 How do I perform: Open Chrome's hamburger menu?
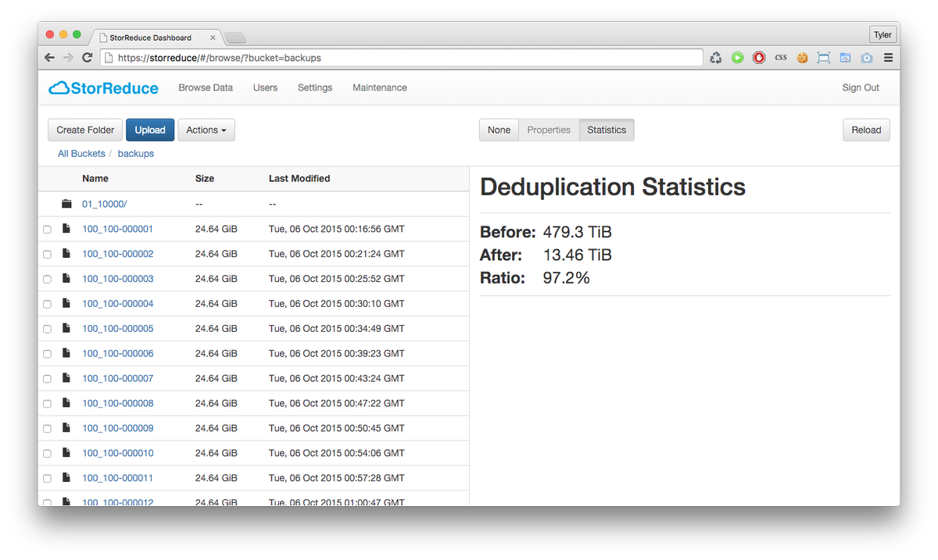click(x=888, y=57)
